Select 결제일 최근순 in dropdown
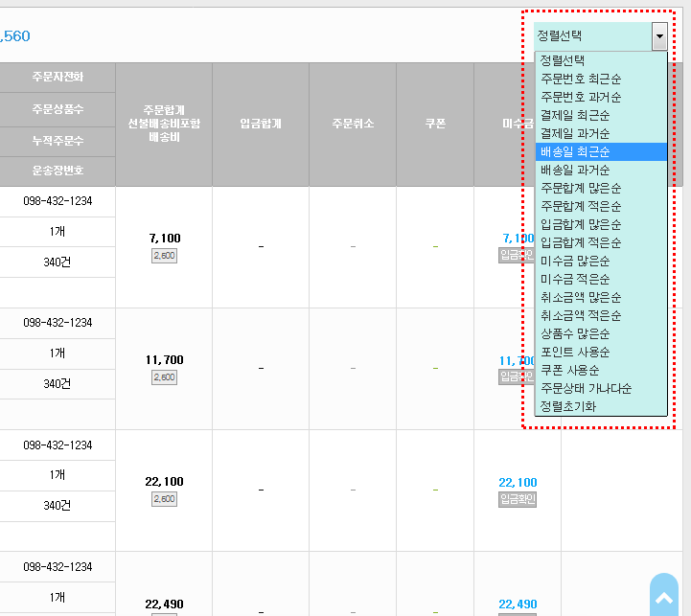Image resolution: width=691 pixels, height=616 pixels. 574,115
